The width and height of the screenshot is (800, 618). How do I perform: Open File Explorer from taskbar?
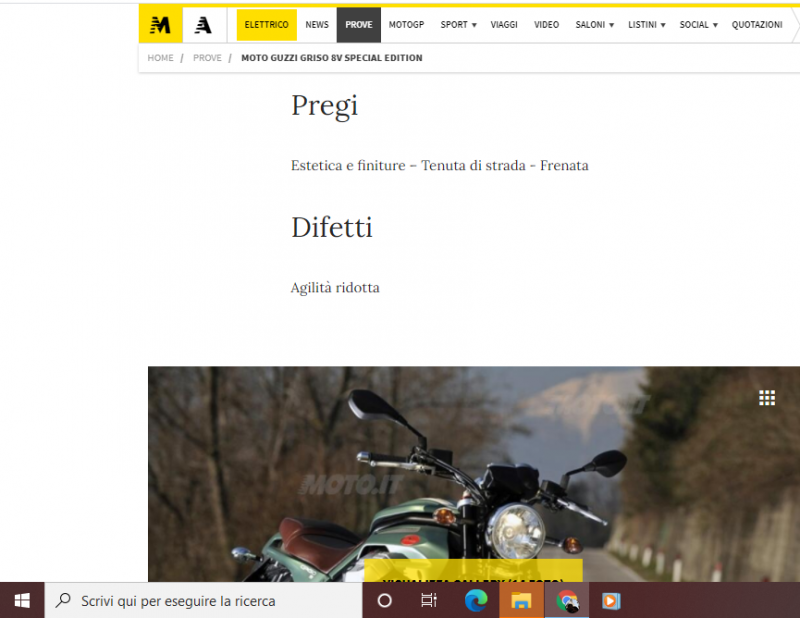click(x=521, y=601)
